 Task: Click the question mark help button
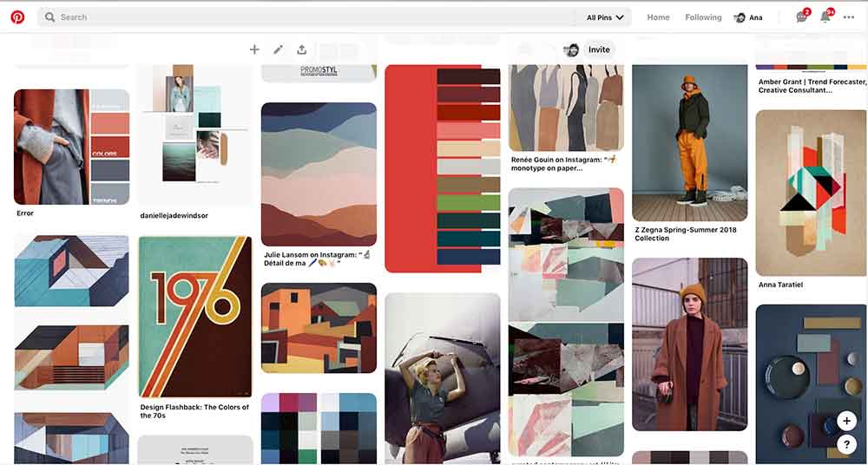[846, 444]
